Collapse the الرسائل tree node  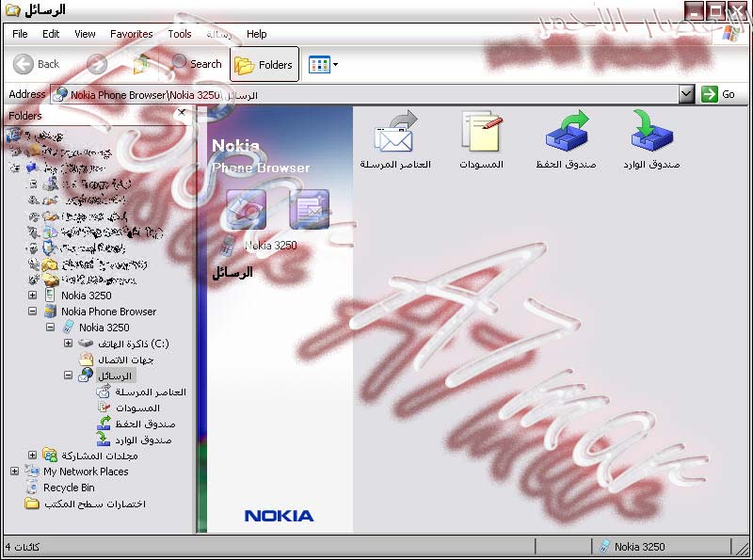(68, 376)
